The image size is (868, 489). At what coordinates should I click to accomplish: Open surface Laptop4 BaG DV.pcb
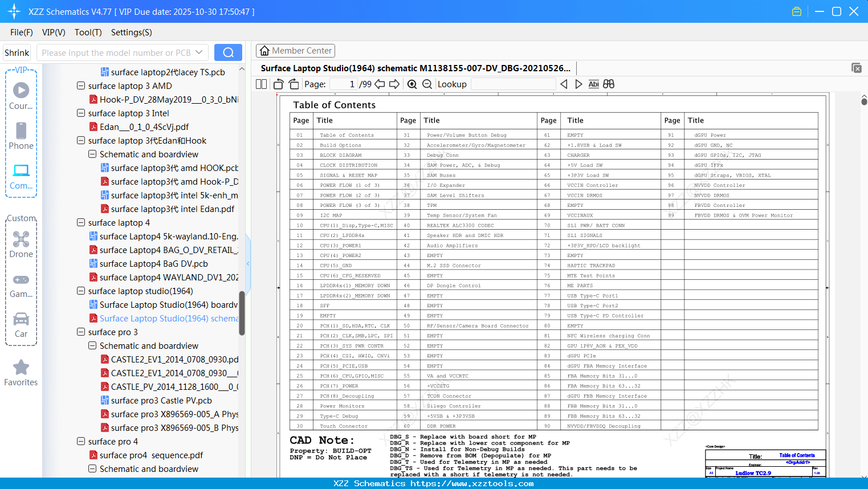click(148, 263)
